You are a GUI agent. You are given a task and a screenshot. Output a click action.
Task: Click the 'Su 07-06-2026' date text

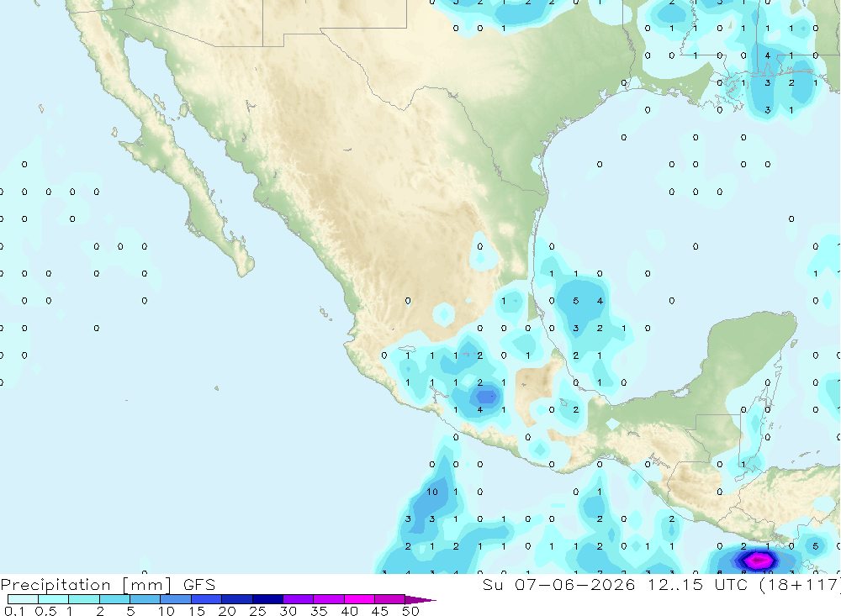pos(559,584)
